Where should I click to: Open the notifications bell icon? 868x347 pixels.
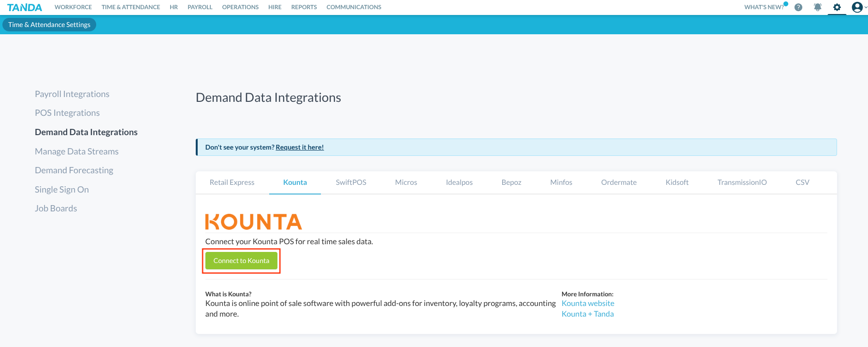click(x=818, y=7)
